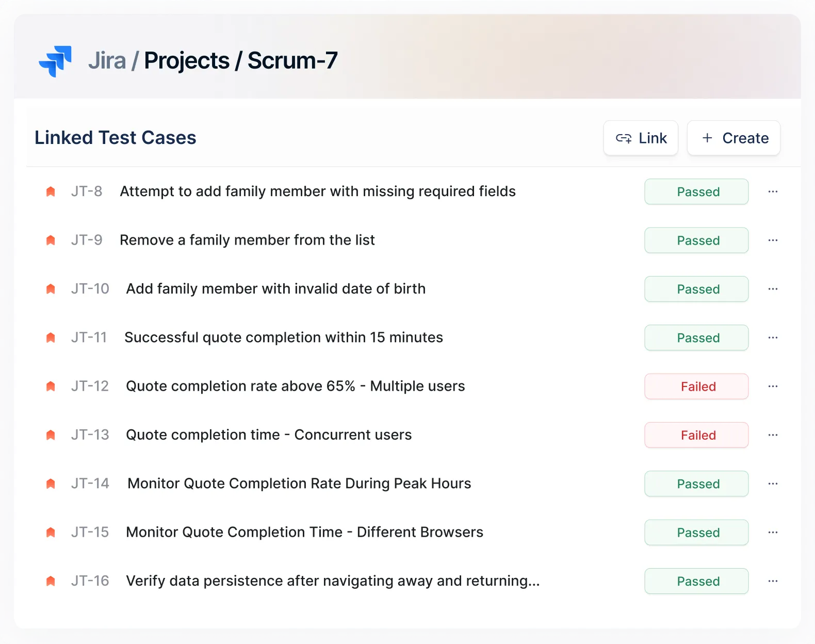Open test case JT-11 quote completion row
Image resolution: width=815 pixels, height=644 pixels.
pos(283,337)
